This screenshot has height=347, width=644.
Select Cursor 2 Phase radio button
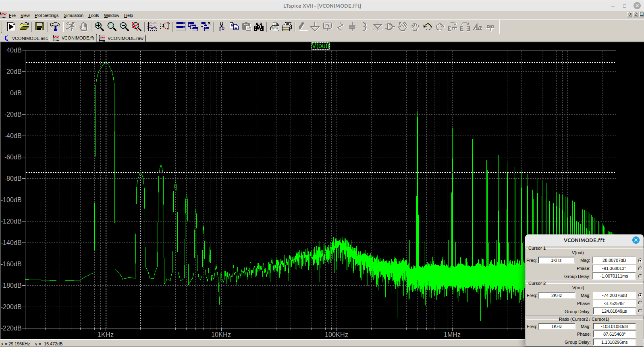coord(640,303)
